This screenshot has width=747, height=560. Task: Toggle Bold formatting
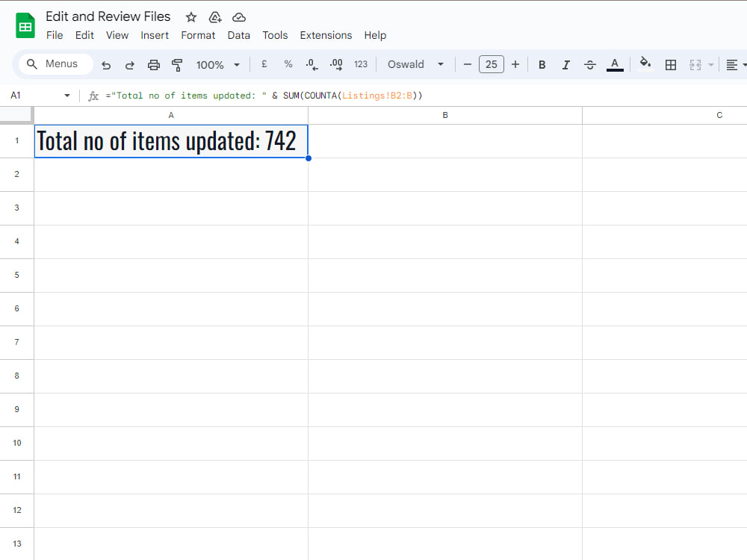pos(542,65)
